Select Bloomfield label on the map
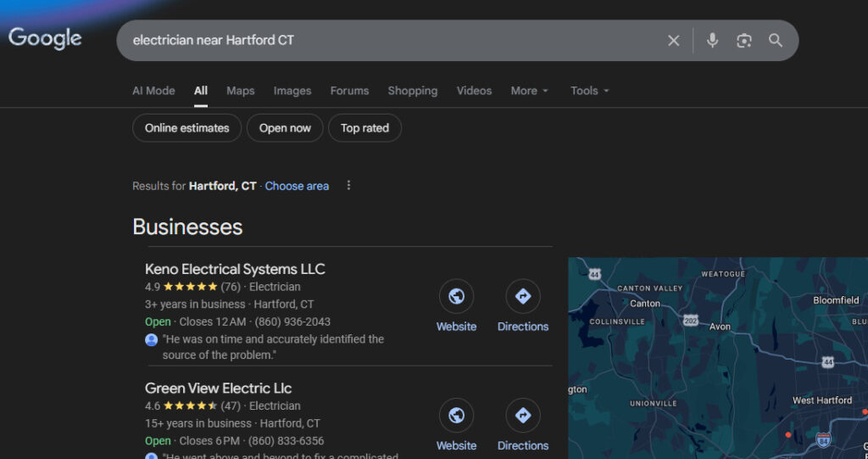This screenshot has height=459, width=868. tap(836, 300)
